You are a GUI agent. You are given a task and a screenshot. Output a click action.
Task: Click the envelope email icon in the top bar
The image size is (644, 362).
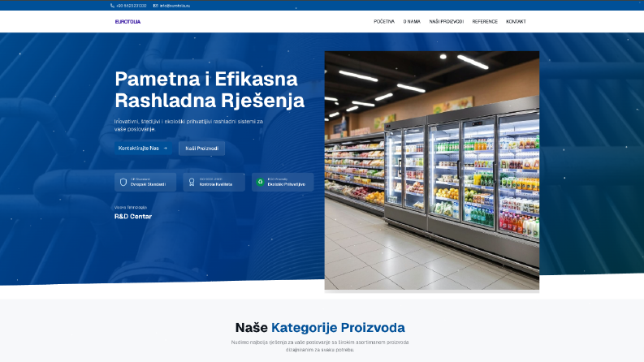(156, 6)
